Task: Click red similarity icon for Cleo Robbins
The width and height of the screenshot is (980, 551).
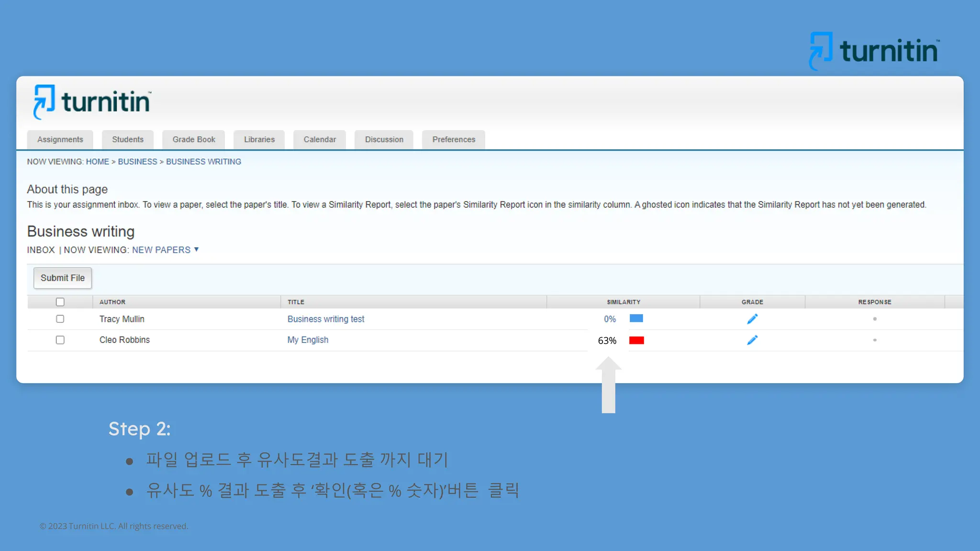Action: pos(636,341)
